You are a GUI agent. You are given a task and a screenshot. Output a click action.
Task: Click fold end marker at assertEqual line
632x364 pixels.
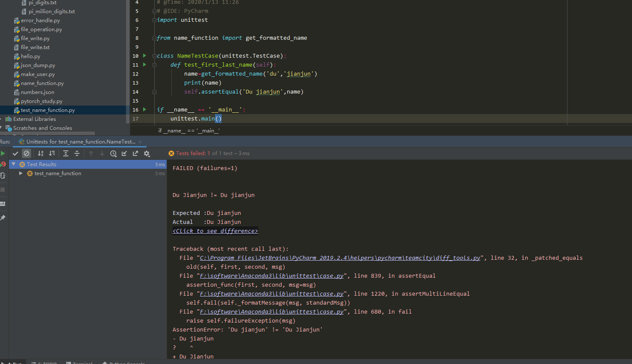(154, 92)
